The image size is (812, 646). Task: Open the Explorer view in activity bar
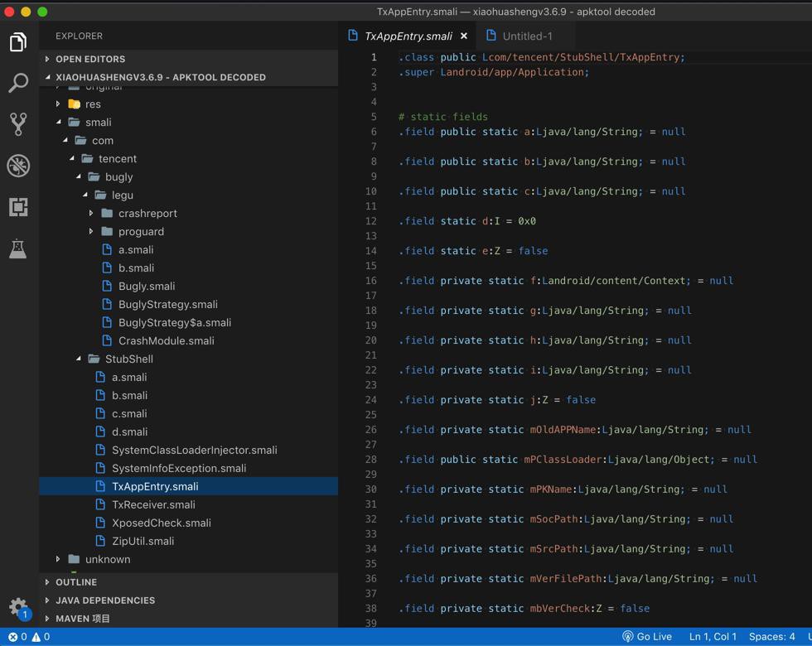pyautogui.click(x=18, y=41)
